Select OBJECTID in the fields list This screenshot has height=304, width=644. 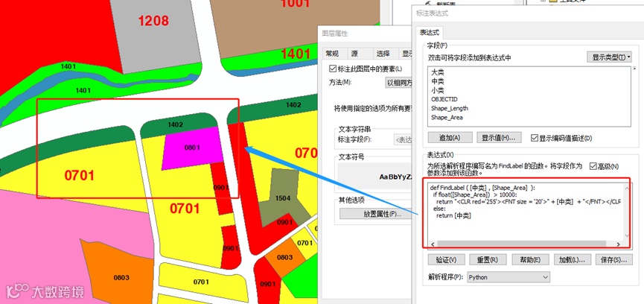click(x=444, y=99)
